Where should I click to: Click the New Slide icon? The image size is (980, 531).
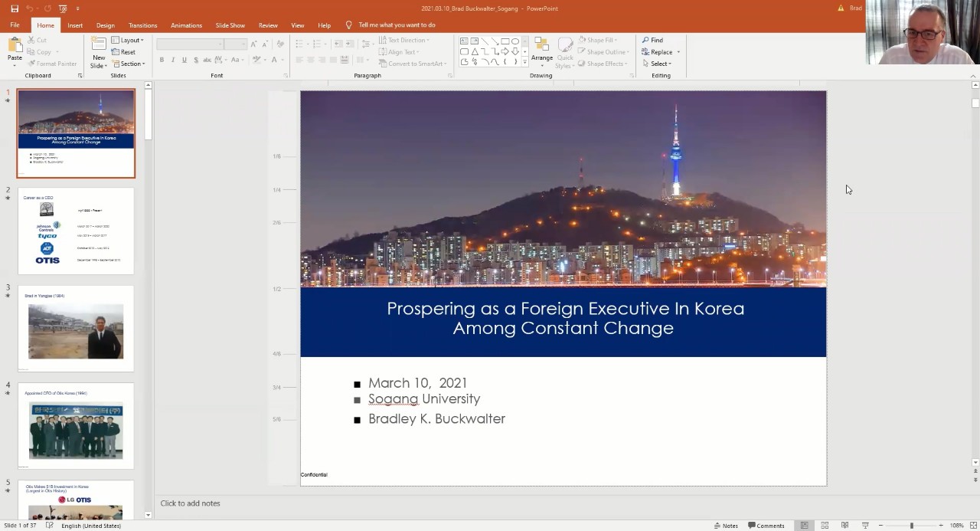coord(99,51)
